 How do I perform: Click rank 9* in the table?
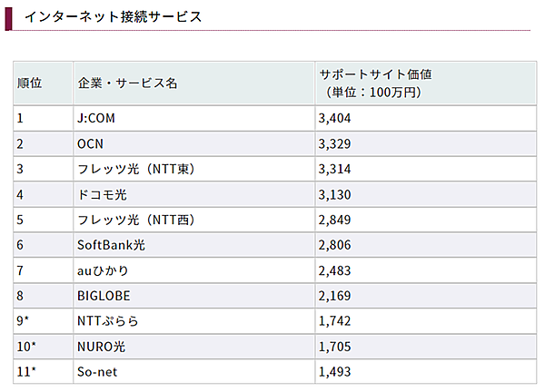coord(24,321)
